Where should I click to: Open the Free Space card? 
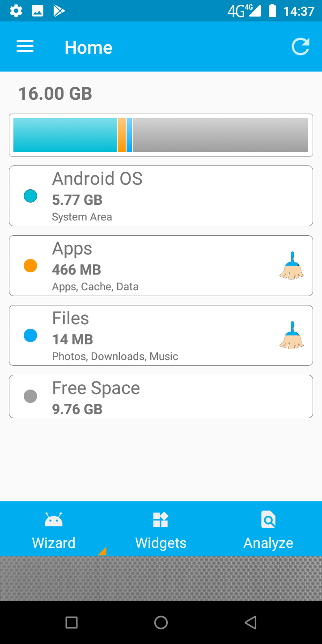[x=161, y=396]
